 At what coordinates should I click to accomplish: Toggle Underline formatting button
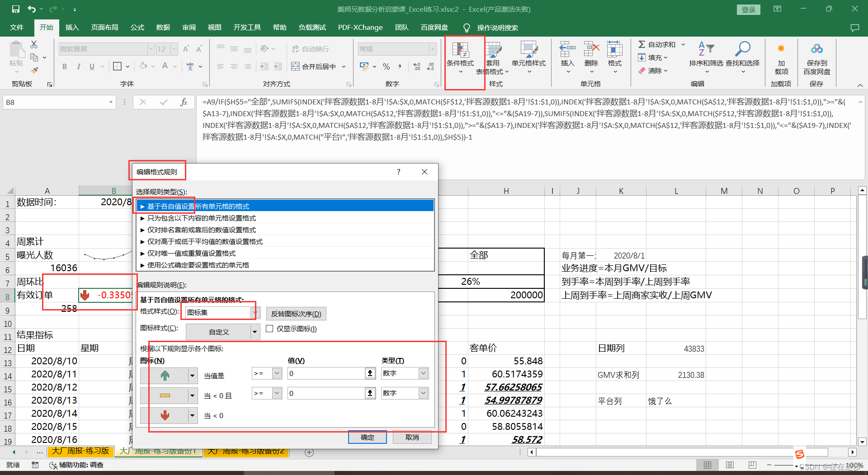pyautogui.click(x=92, y=66)
